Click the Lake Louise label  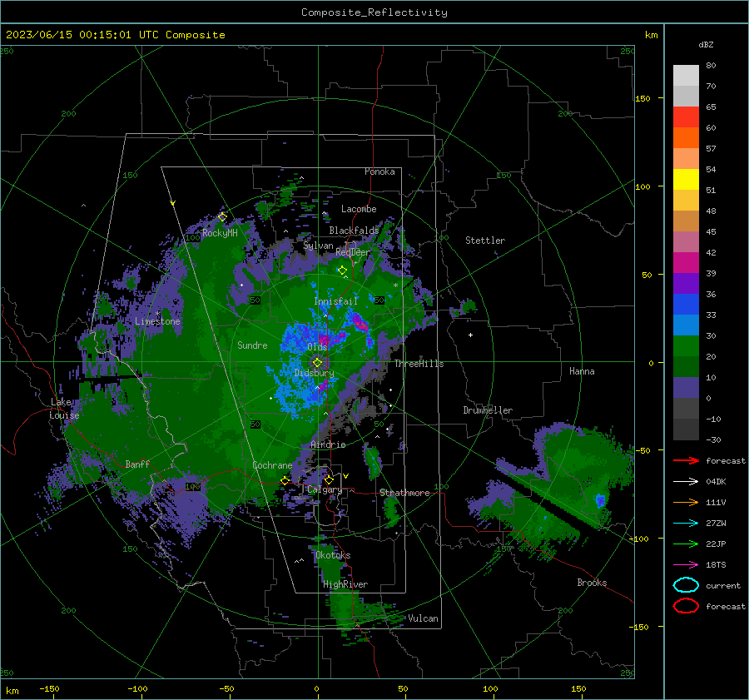(x=64, y=409)
